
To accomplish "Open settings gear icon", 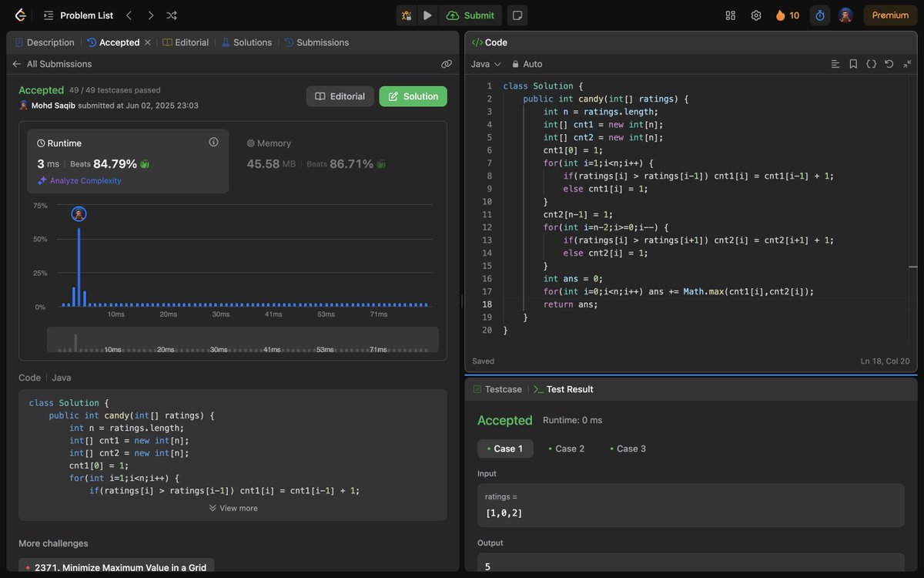I will (x=756, y=15).
